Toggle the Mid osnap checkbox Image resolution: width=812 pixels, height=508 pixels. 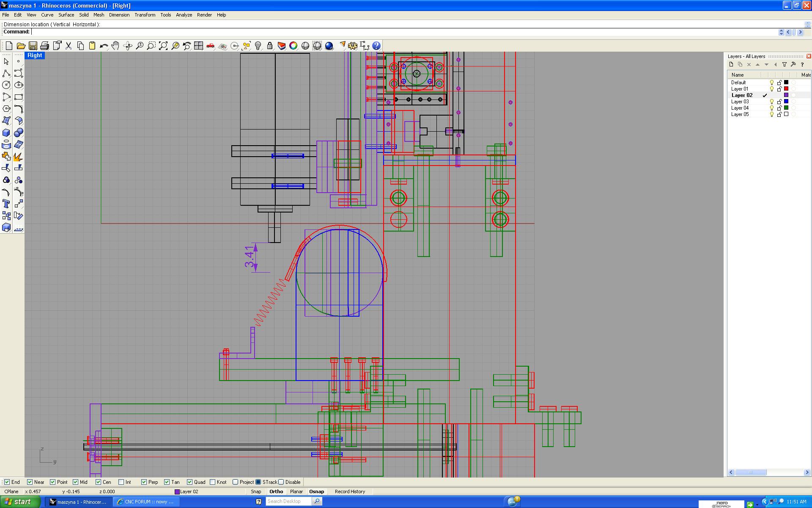pos(76,482)
